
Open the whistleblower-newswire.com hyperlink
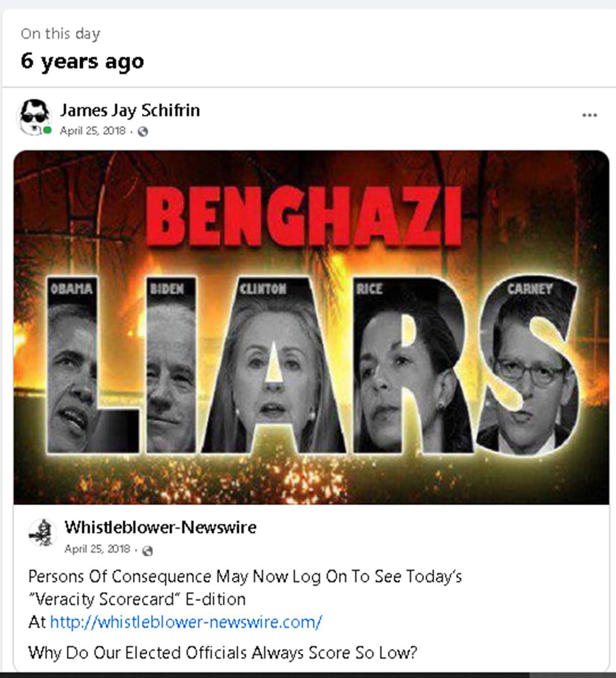(x=186, y=622)
